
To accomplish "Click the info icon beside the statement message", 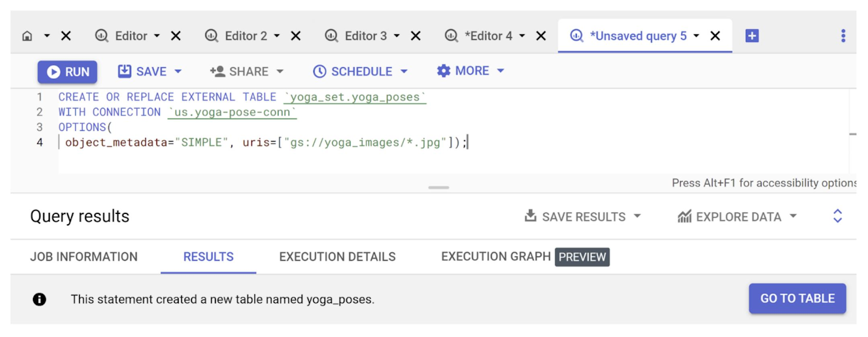I will pyautogui.click(x=39, y=299).
